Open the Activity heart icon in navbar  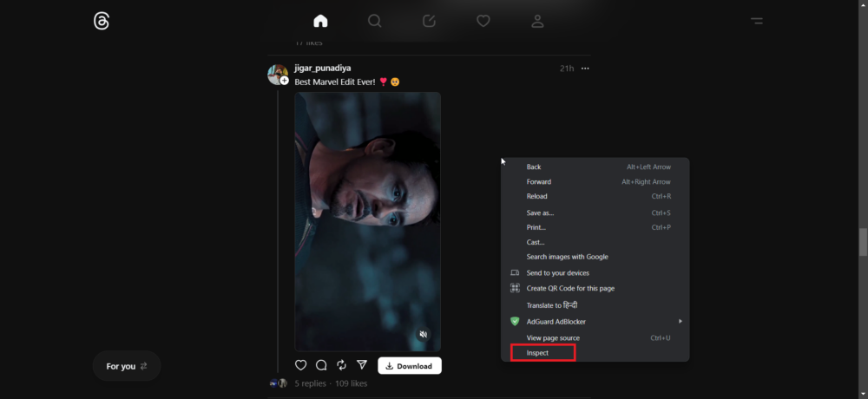tap(483, 21)
